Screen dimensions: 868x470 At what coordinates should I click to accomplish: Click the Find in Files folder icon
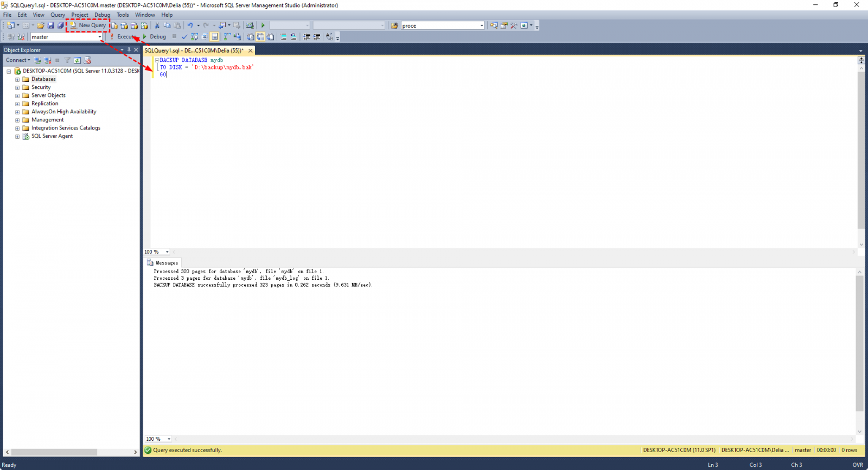(394, 25)
